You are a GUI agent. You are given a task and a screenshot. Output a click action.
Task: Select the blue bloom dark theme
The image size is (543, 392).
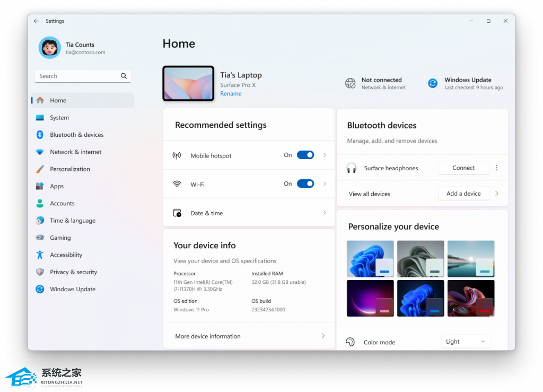pyautogui.click(x=421, y=299)
